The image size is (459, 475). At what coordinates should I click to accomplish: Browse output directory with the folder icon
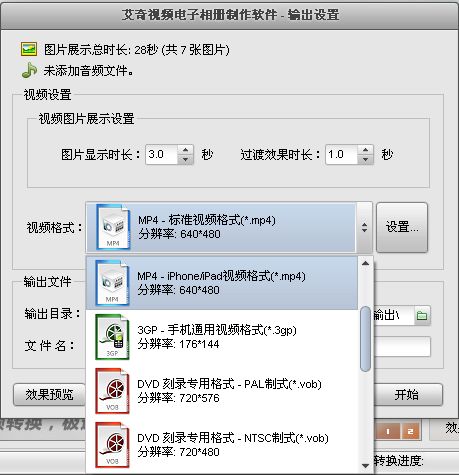click(x=422, y=315)
